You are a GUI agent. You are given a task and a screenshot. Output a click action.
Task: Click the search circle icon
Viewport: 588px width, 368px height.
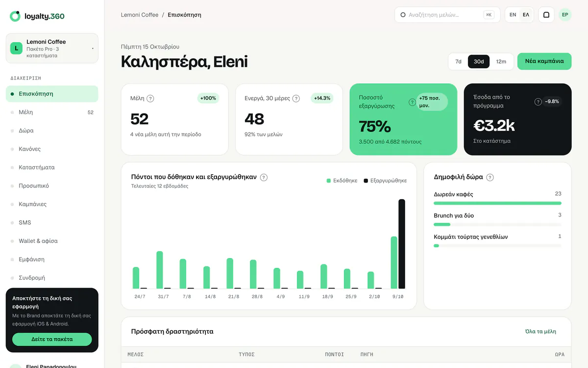[x=403, y=15]
